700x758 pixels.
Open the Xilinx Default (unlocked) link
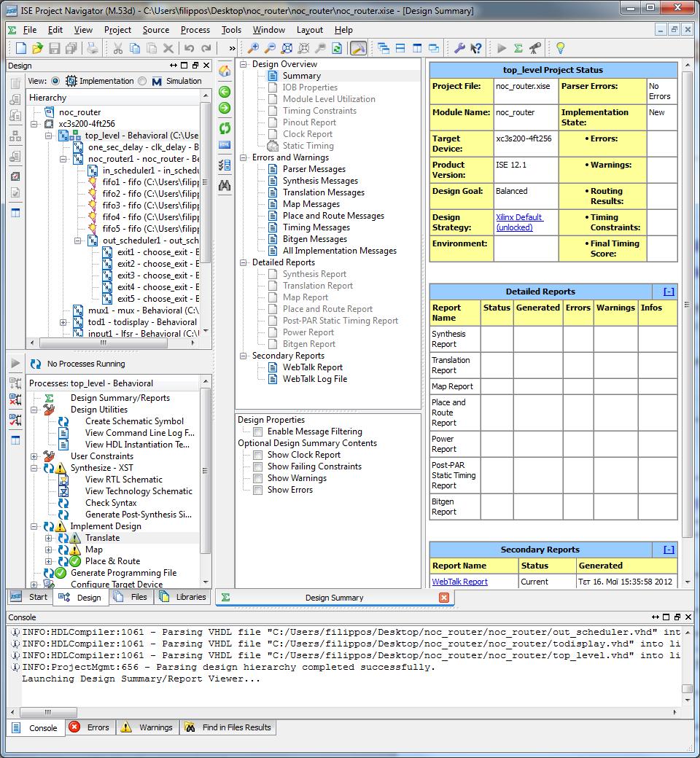click(519, 222)
